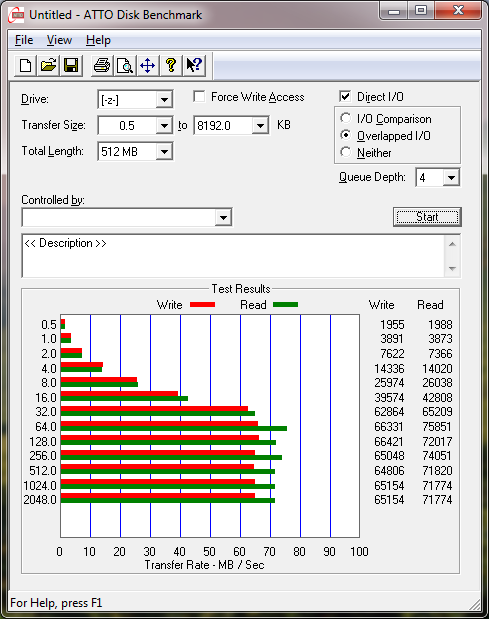This screenshot has width=489, height=619.
Task: Open Print Preview from the toolbar
Action: (x=125, y=65)
